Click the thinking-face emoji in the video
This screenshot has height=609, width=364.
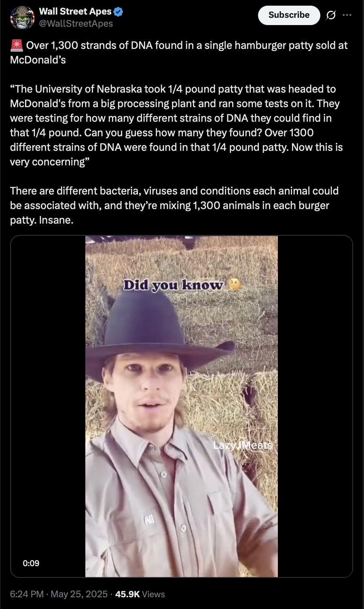(235, 285)
